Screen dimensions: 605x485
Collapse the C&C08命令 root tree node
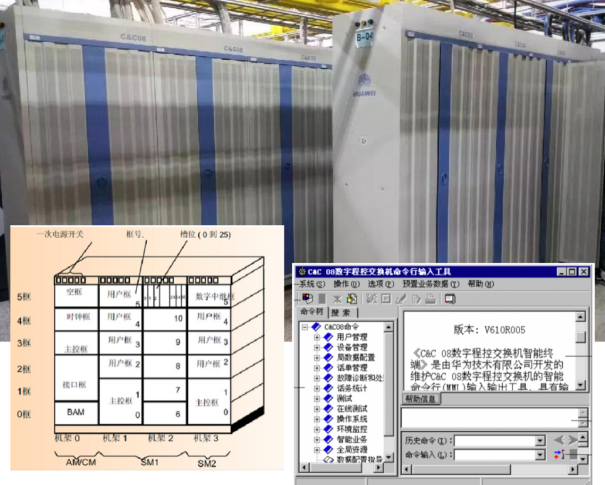pos(305,326)
